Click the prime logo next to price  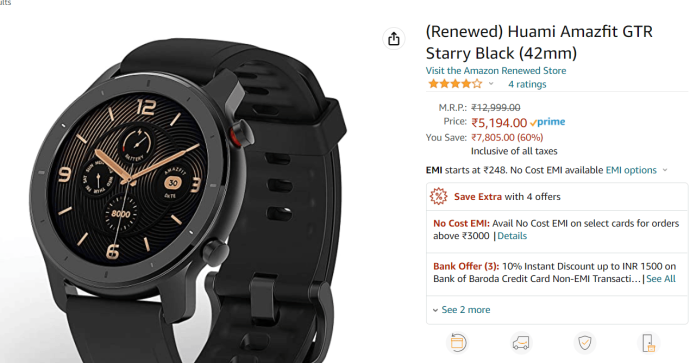click(x=548, y=122)
